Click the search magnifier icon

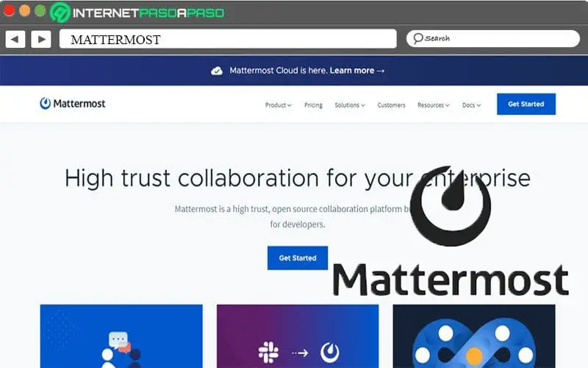[417, 38]
